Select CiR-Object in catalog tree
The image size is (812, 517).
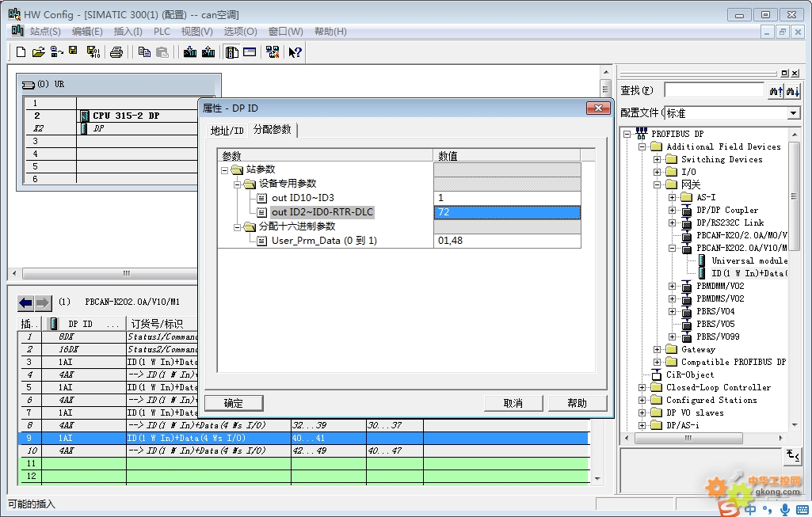point(689,374)
